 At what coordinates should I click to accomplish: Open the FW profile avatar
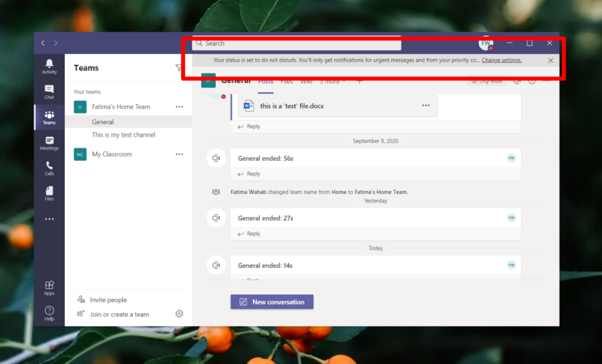[x=486, y=43]
